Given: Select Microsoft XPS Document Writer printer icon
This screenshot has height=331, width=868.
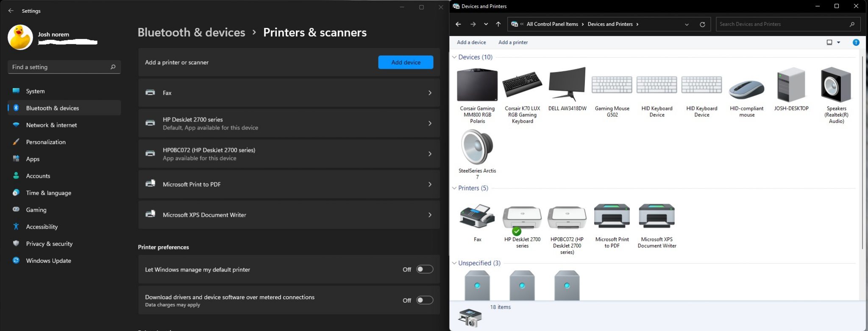Looking at the screenshot, I should coord(657,216).
